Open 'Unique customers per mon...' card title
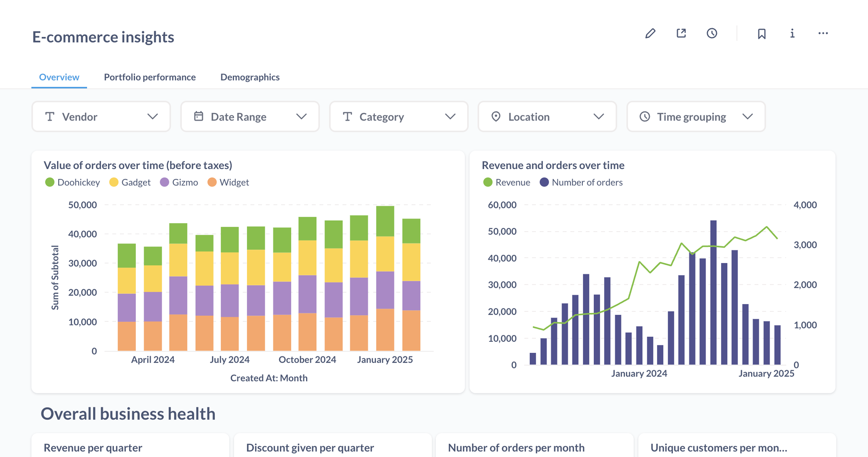The height and width of the screenshot is (457, 868). tap(719, 448)
